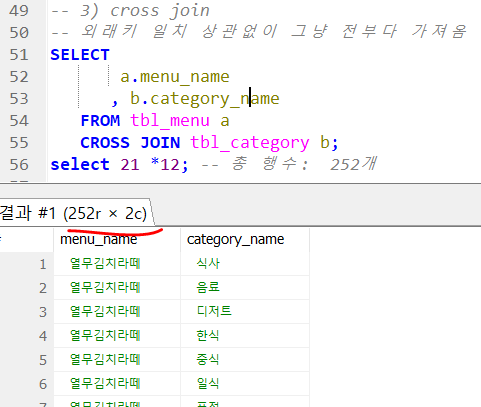Click editor line number 50 in gutter
The width and height of the screenshot is (481, 407).
(x=19, y=33)
